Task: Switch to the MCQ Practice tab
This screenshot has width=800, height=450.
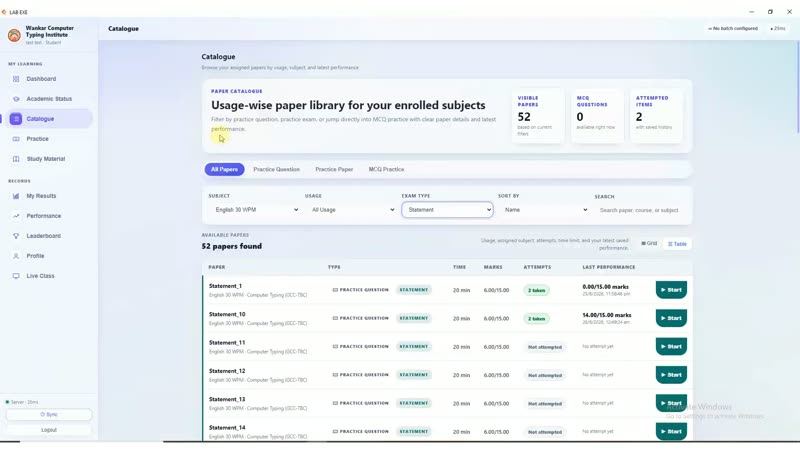Action: [x=386, y=169]
